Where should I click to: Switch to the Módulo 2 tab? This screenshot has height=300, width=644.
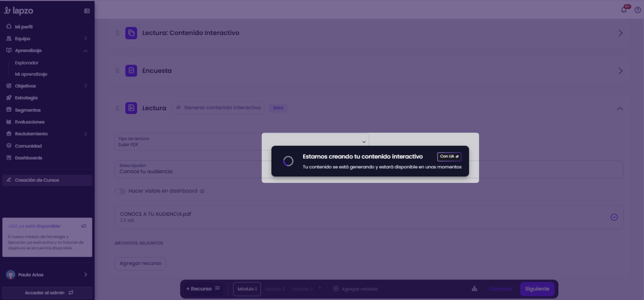point(275,289)
